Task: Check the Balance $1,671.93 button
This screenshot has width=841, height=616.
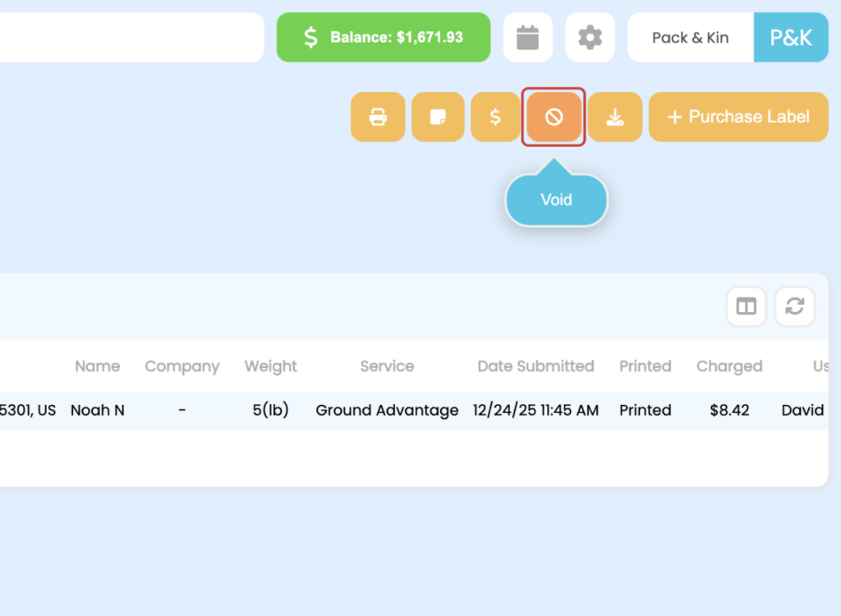Action: [x=383, y=37]
